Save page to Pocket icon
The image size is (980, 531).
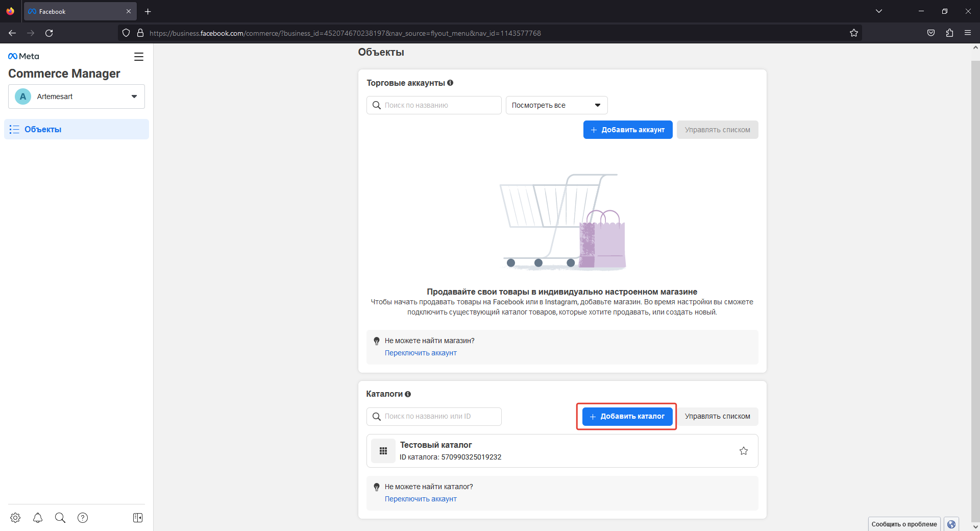(931, 33)
